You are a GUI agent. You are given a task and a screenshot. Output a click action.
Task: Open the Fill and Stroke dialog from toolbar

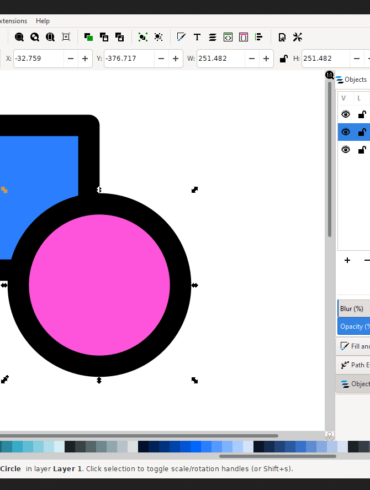click(x=181, y=37)
